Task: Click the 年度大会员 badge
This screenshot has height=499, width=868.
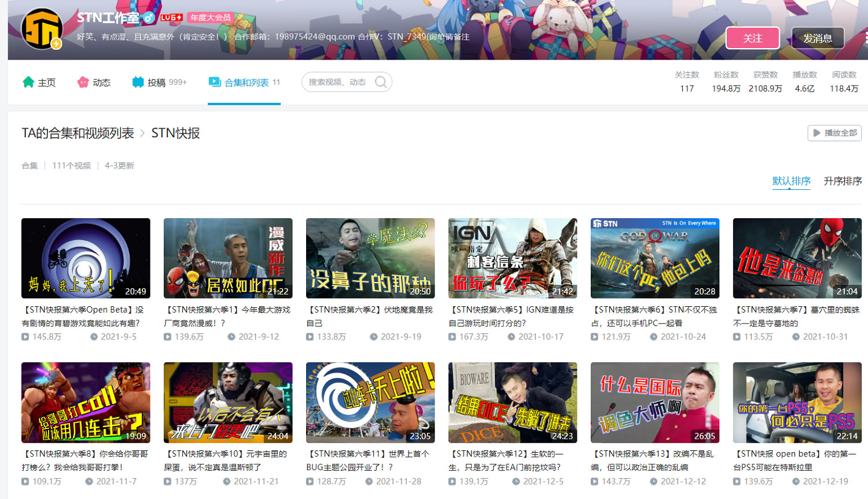Action: point(211,17)
